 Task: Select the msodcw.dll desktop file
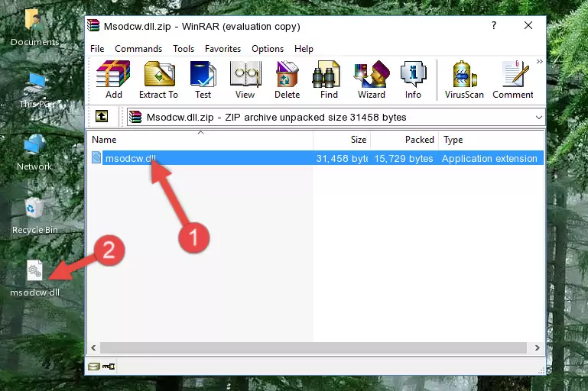[x=35, y=278]
